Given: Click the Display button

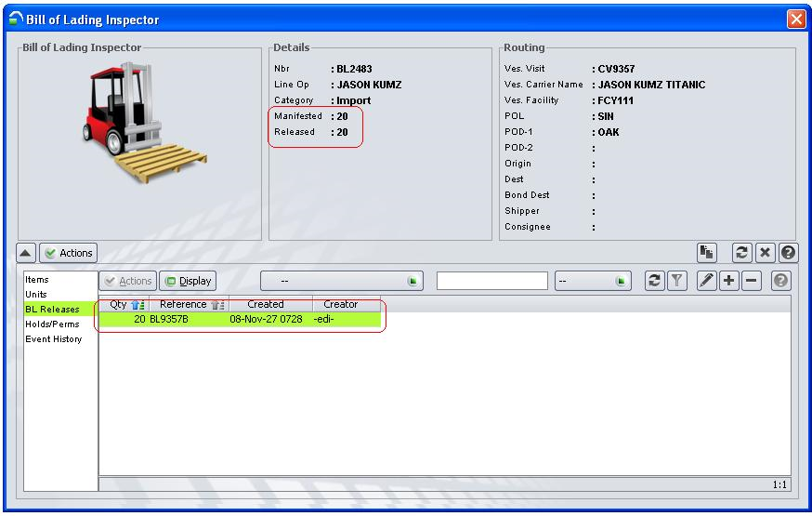Looking at the screenshot, I should pos(188,282).
